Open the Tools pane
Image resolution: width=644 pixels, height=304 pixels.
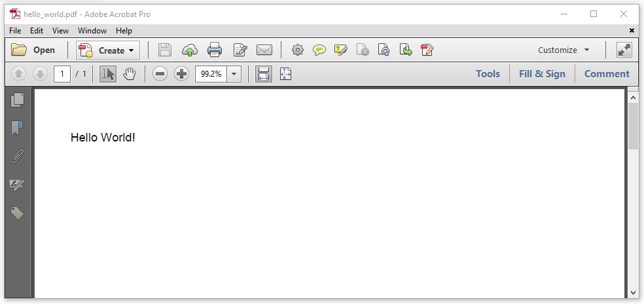tap(488, 74)
